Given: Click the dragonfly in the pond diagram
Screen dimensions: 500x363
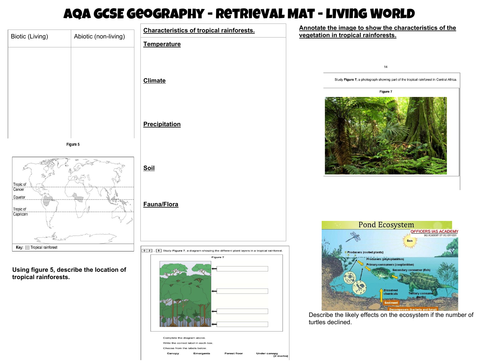Looking at the screenshot, I should point(353,237).
